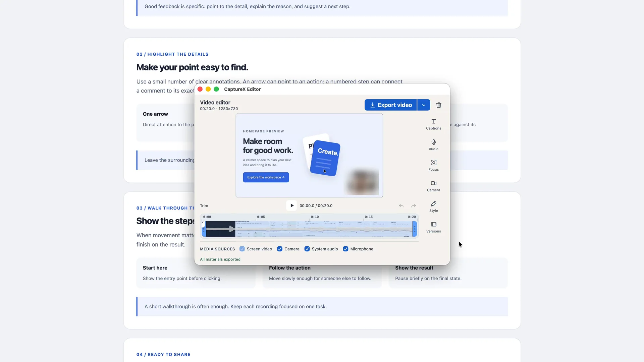The image size is (644, 362).
Task: Open the Versions panel
Action: [x=433, y=227]
